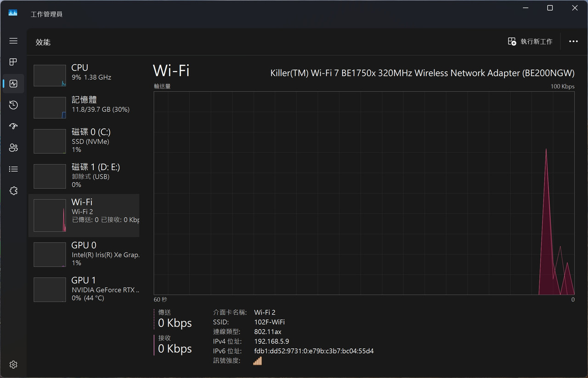
Task: Click the Task Manager app icon
Action: (x=13, y=13)
